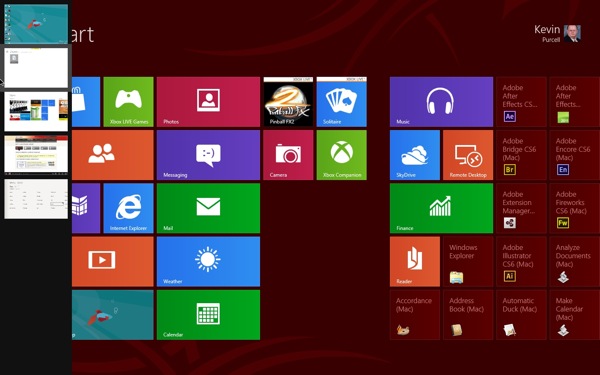Open second Adobe After Effects tile with green icon
The height and width of the screenshot is (375, 600).
tap(574, 102)
